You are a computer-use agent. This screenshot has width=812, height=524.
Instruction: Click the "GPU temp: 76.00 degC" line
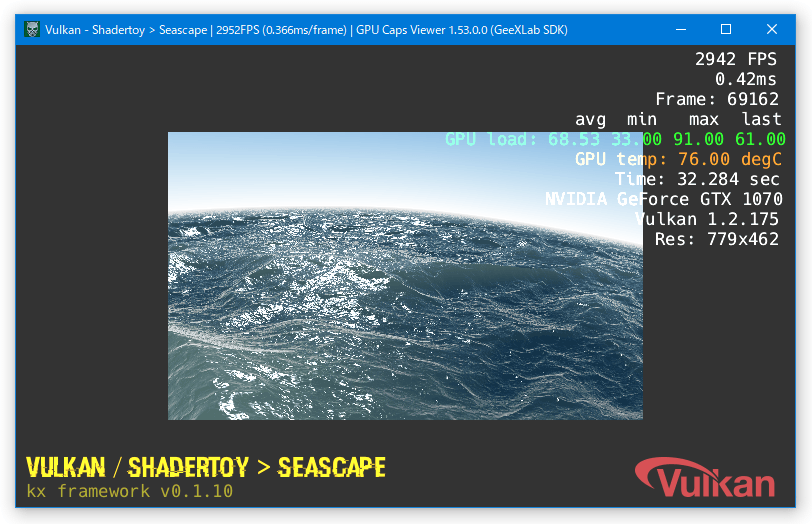678,159
